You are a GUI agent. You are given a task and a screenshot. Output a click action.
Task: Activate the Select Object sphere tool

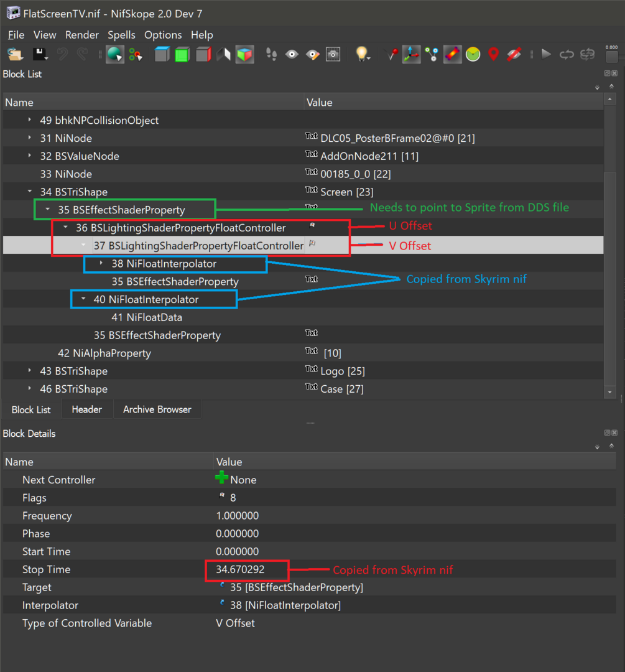(x=115, y=54)
